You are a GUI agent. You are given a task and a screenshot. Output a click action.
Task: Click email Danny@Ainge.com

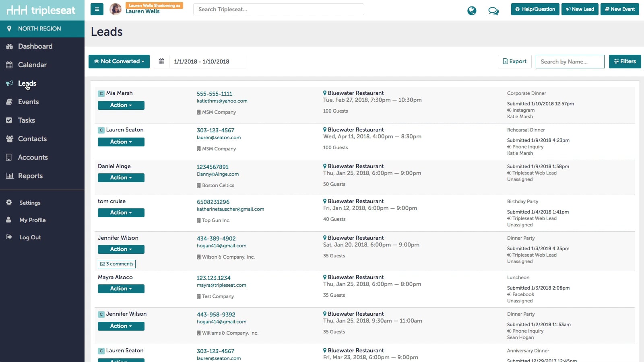(x=218, y=174)
